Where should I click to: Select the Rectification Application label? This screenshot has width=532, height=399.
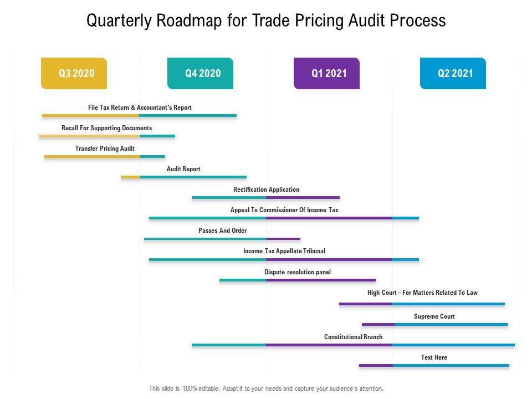pos(266,190)
